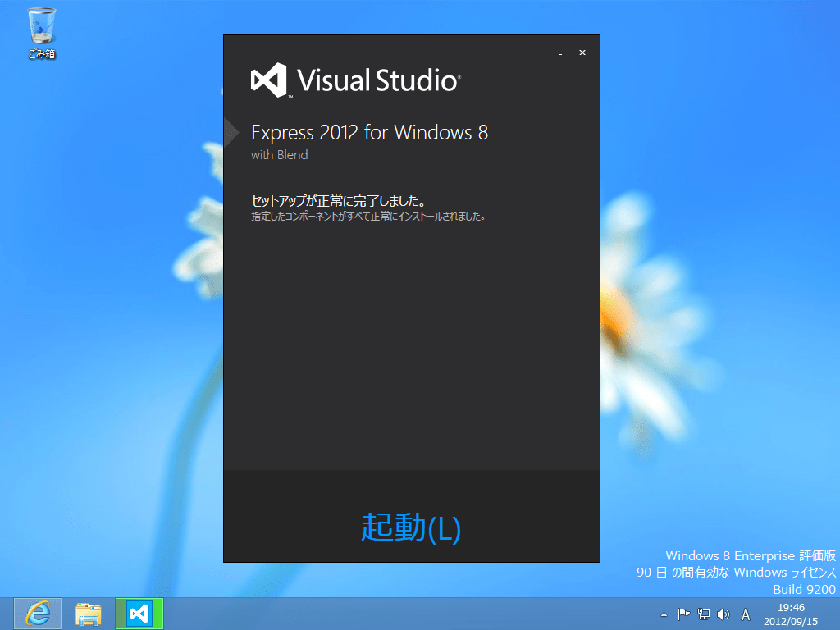This screenshot has width=840, height=630.
Task: Click the 'Express 2012 for Windows 8' title text
Action: click(x=370, y=132)
